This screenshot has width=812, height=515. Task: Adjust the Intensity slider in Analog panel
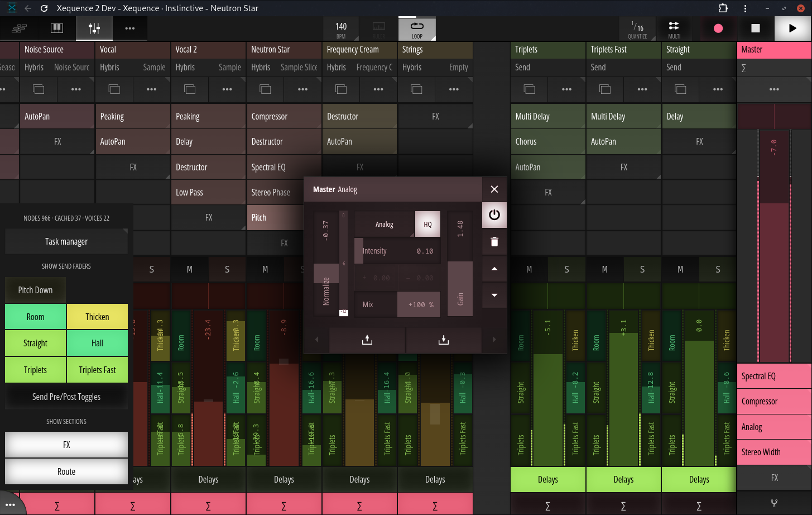397,251
